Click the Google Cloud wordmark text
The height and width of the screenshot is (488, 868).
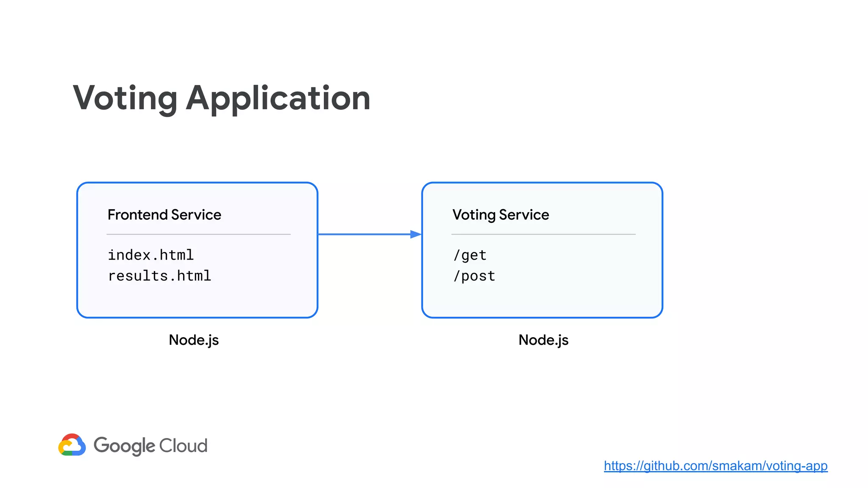(x=150, y=446)
